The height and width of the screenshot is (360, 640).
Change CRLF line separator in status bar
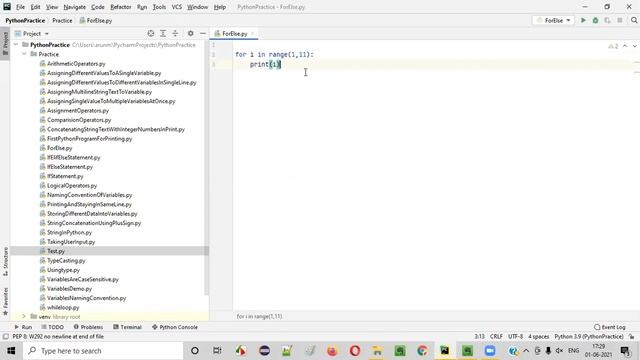[496, 337]
